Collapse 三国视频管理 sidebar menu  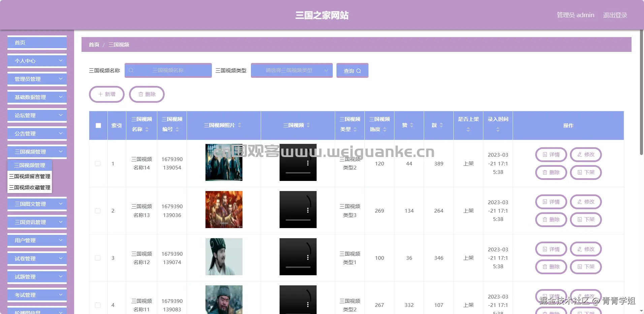[x=37, y=152]
